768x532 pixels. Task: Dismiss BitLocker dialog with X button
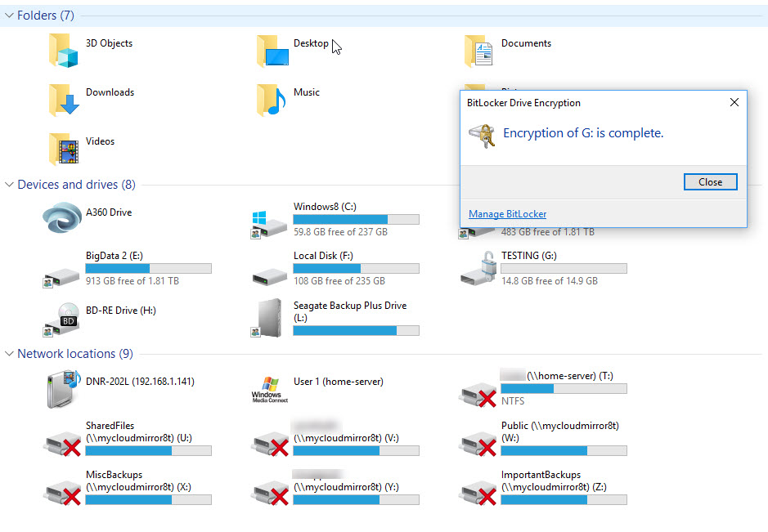(x=734, y=102)
